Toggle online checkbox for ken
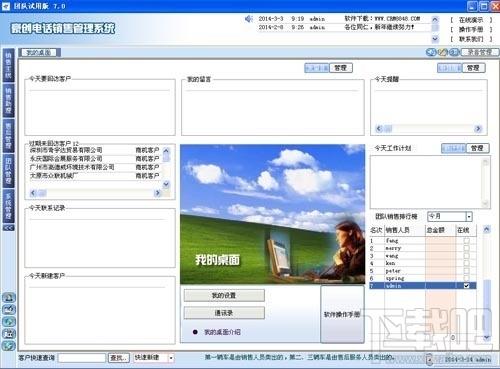This screenshot has height=369, width=500. (466, 263)
